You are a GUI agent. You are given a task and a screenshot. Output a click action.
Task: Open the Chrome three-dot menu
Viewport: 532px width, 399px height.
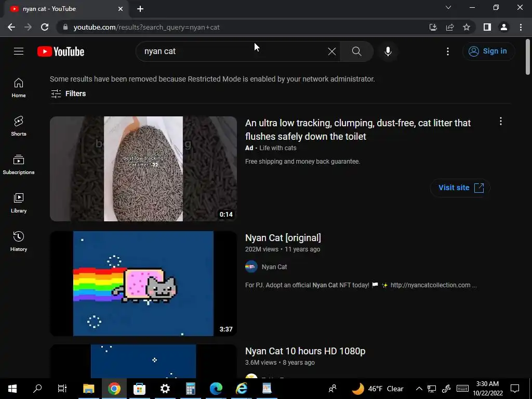[x=521, y=27]
